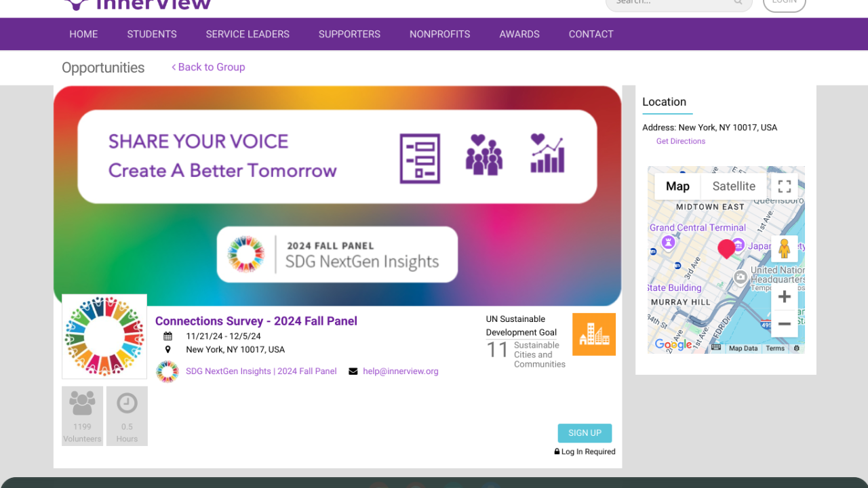Click the red location pin on the map
The image size is (868, 488).
(726, 249)
